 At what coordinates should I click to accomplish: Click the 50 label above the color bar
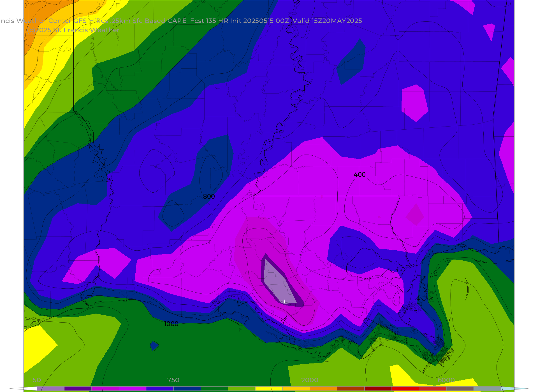[37, 380]
